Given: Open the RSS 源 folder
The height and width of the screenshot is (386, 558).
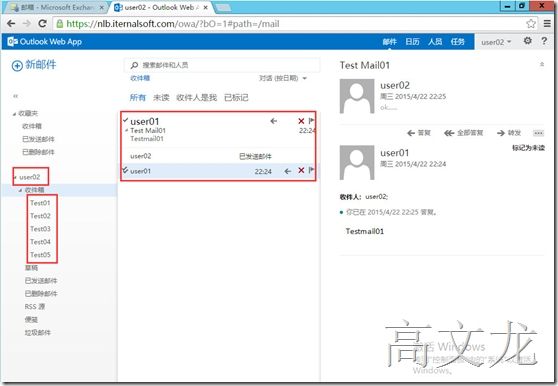Looking at the screenshot, I should 35,307.
